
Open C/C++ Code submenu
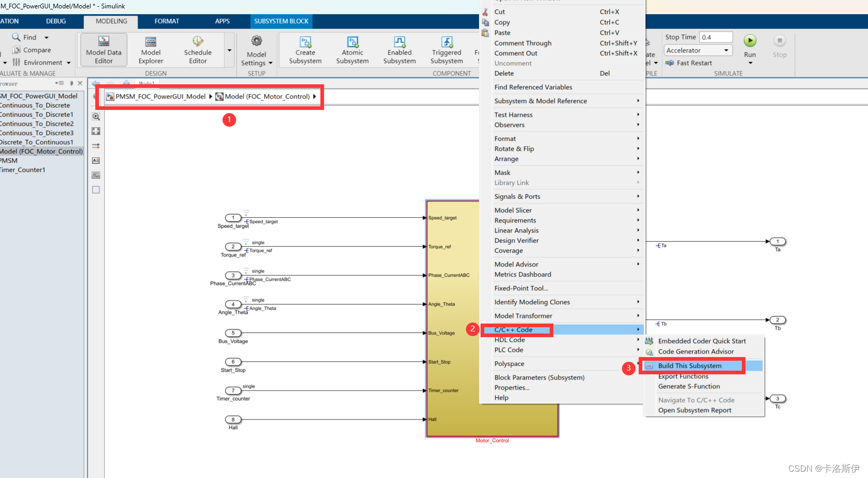561,330
